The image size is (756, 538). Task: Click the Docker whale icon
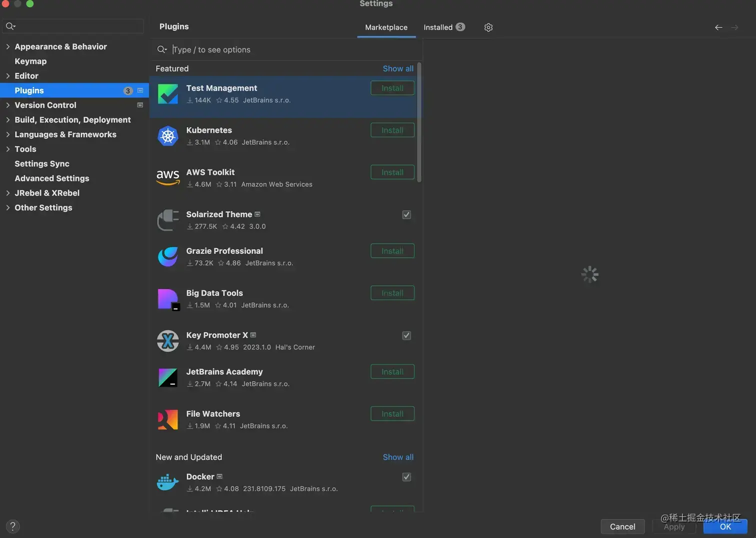[x=168, y=483]
